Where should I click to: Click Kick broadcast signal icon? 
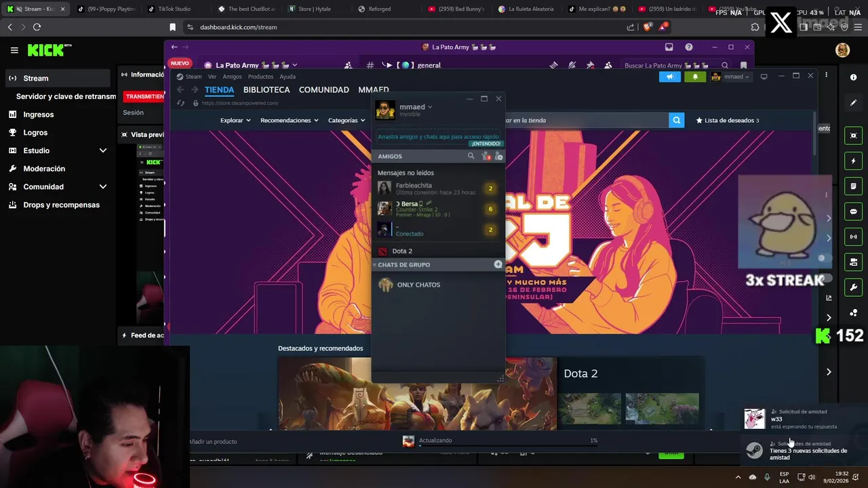853,237
